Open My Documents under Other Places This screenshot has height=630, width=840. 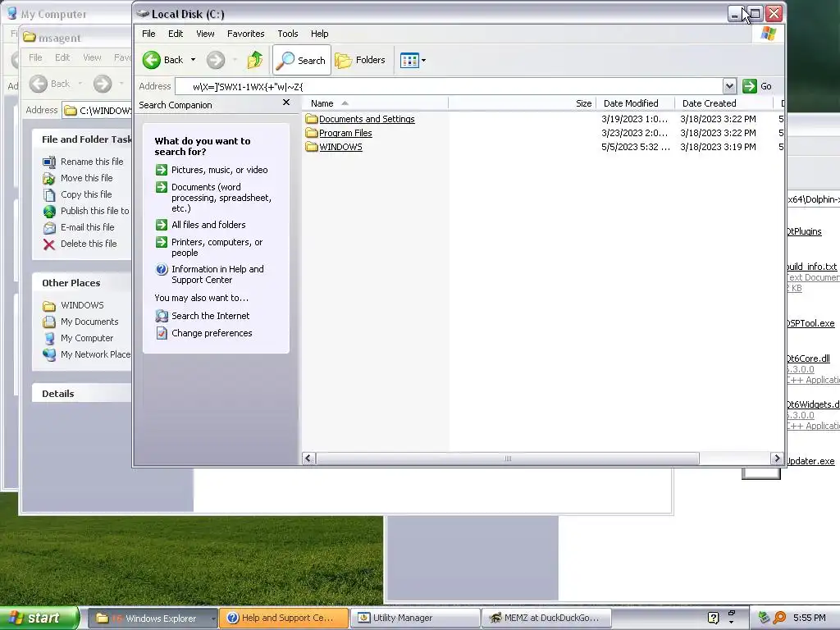tap(89, 322)
